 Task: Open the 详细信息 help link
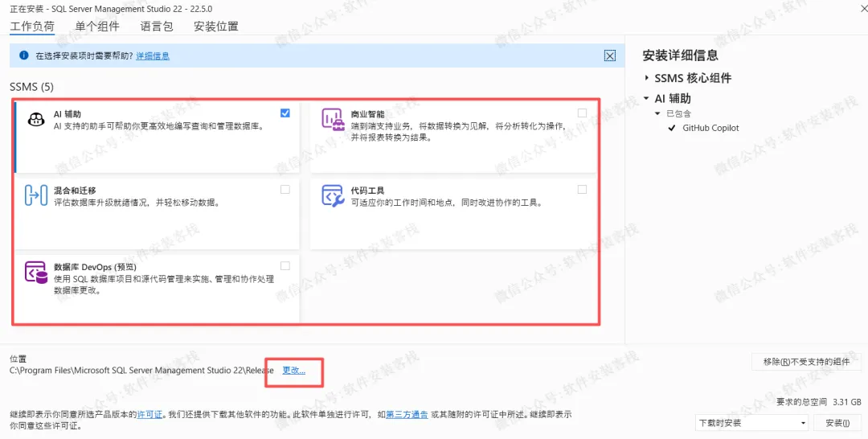(x=153, y=56)
